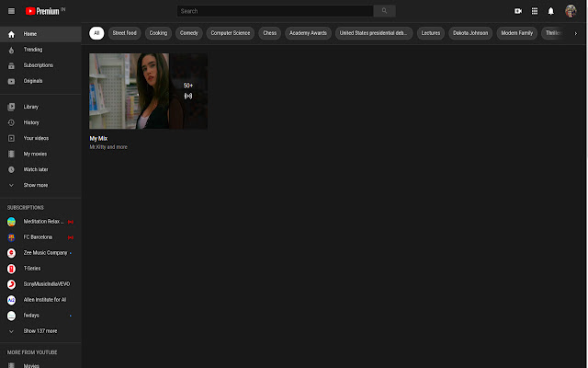Select the Lectures chip
The height and width of the screenshot is (368, 588).
[431, 33]
